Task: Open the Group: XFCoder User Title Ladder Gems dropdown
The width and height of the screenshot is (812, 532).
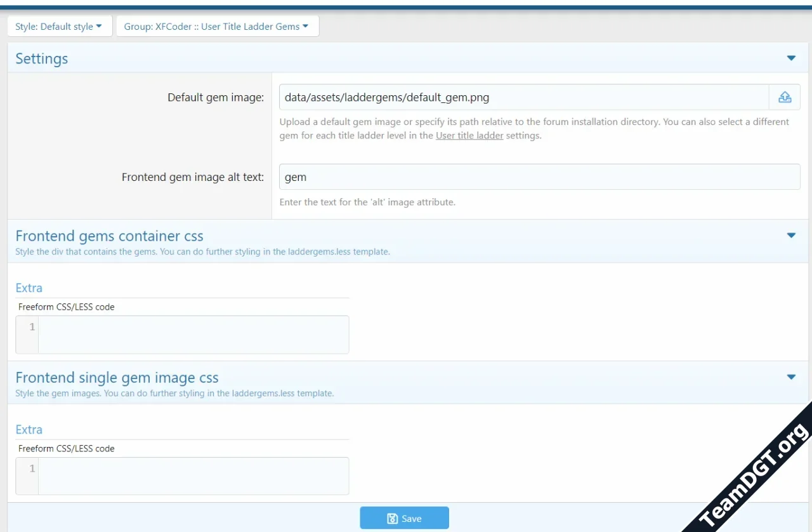Action: pos(218,27)
